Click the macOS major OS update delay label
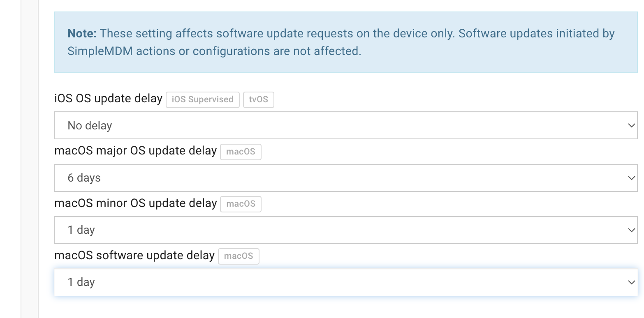The width and height of the screenshot is (644, 318). (x=135, y=151)
